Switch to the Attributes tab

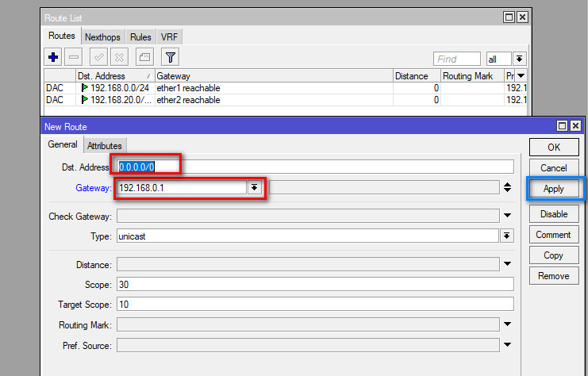[105, 146]
